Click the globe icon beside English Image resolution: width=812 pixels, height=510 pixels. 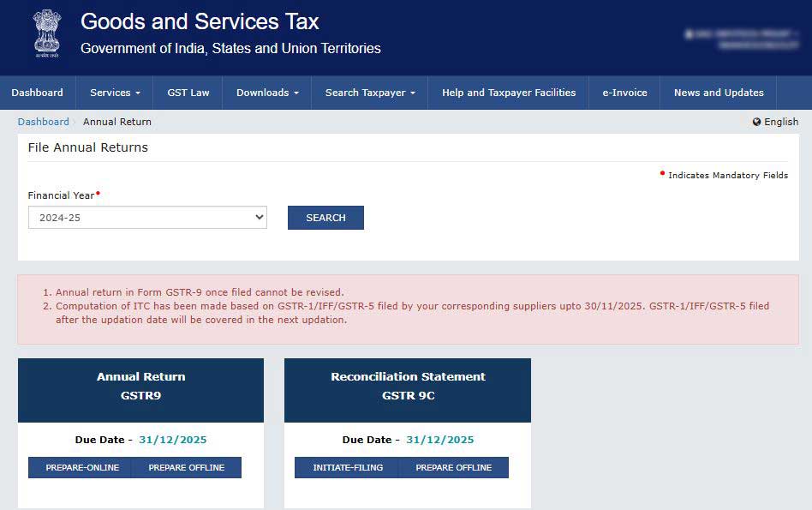point(756,122)
